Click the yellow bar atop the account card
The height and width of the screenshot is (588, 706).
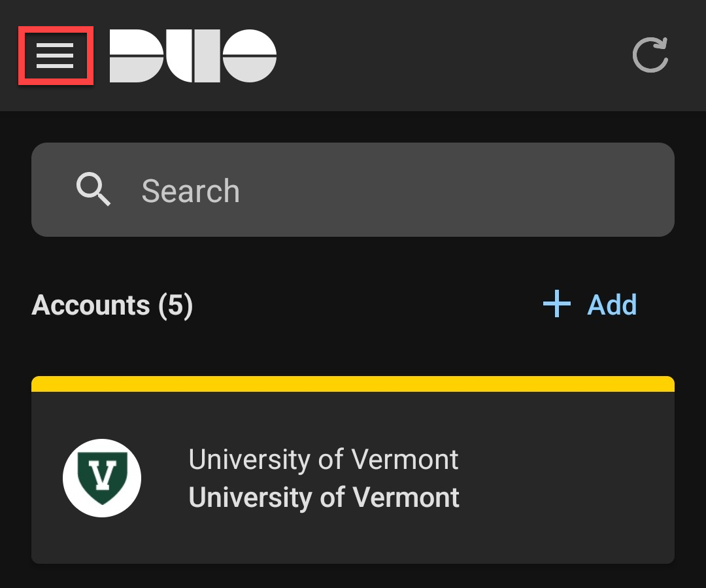click(353, 384)
